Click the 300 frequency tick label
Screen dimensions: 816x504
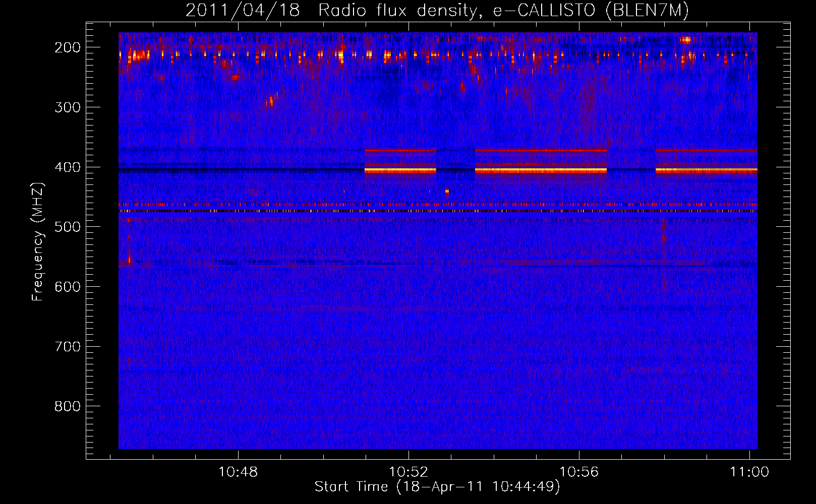pos(68,107)
